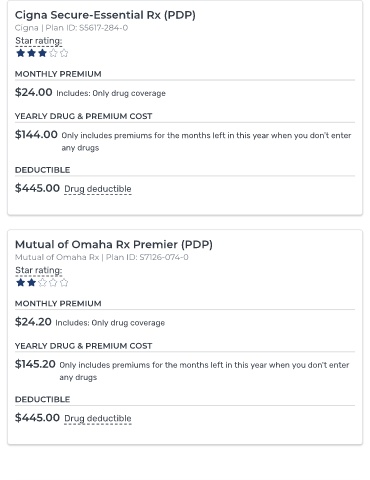Click the last empty star of the Cigna rating
Viewport: 370px width, 480px height.
(x=64, y=53)
